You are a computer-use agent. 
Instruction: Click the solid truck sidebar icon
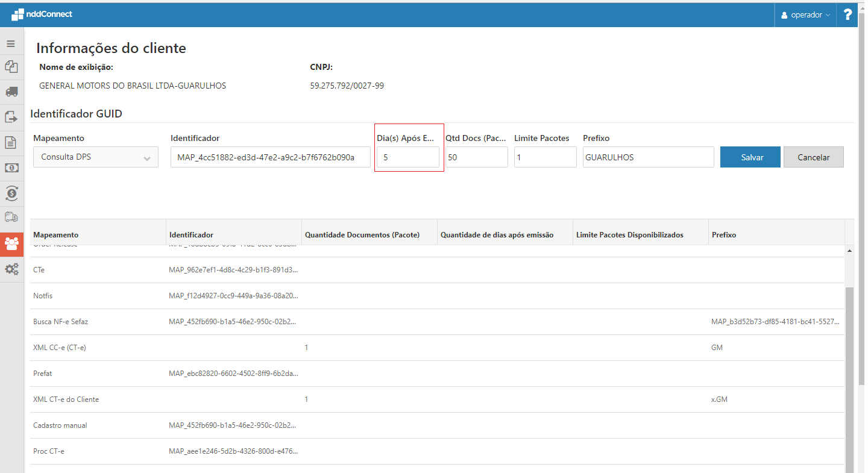coord(11,92)
